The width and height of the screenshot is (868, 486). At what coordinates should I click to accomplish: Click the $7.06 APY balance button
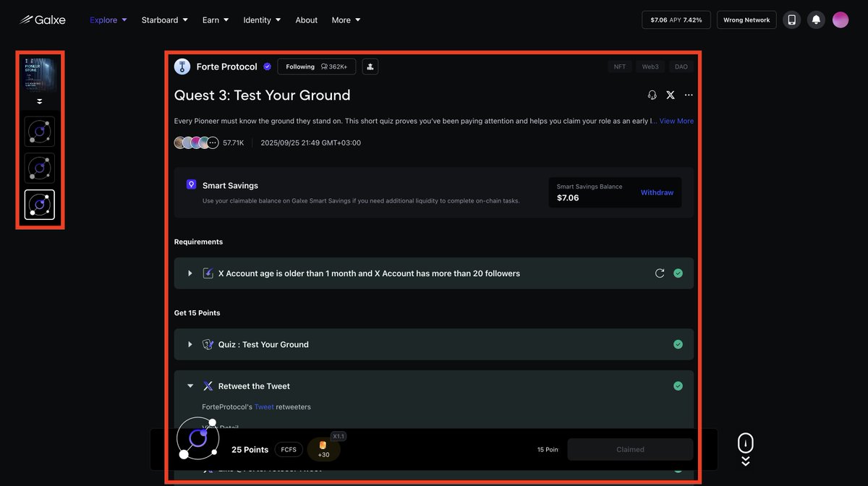click(676, 20)
